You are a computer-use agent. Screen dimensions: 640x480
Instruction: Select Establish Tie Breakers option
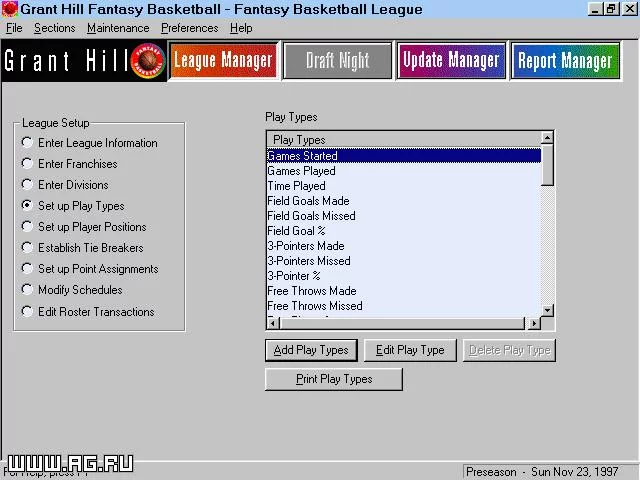click(x=82, y=248)
